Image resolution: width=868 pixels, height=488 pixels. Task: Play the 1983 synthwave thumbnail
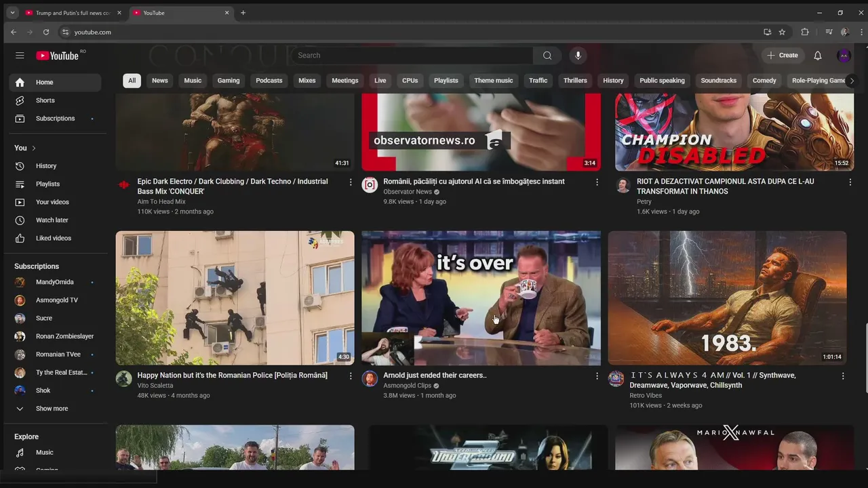pyautogui.click(x=727, y=298)
